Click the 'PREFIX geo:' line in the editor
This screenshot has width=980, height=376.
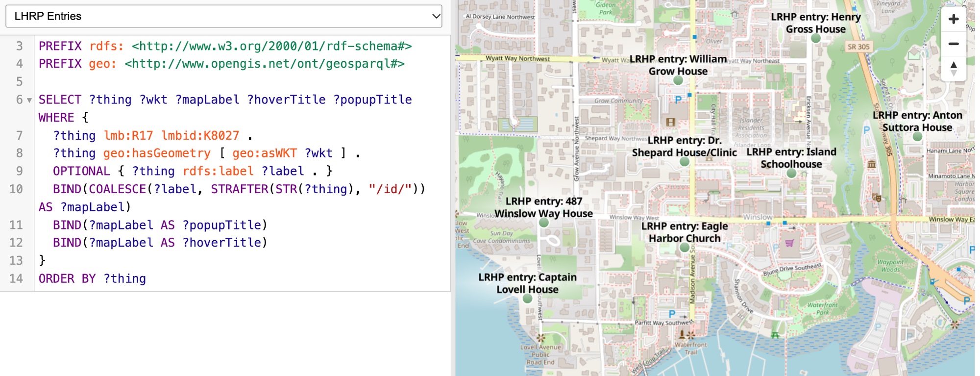pos(221,64)
